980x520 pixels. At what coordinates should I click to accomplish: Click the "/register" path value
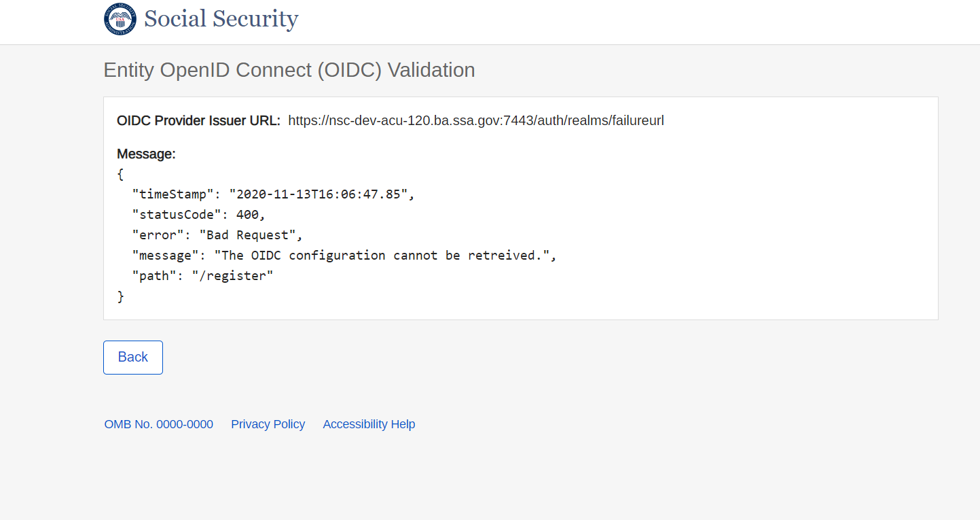pyautogui.click(x=232, y=276)
